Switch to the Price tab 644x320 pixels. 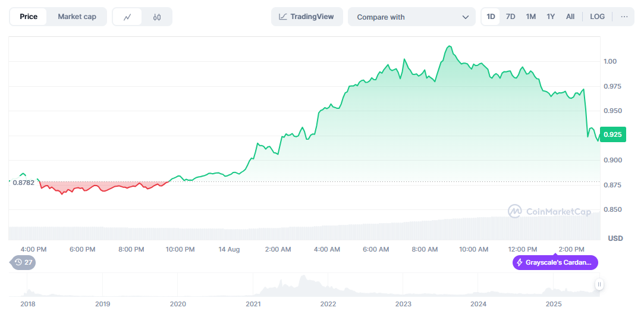click(x=29, y=17)
